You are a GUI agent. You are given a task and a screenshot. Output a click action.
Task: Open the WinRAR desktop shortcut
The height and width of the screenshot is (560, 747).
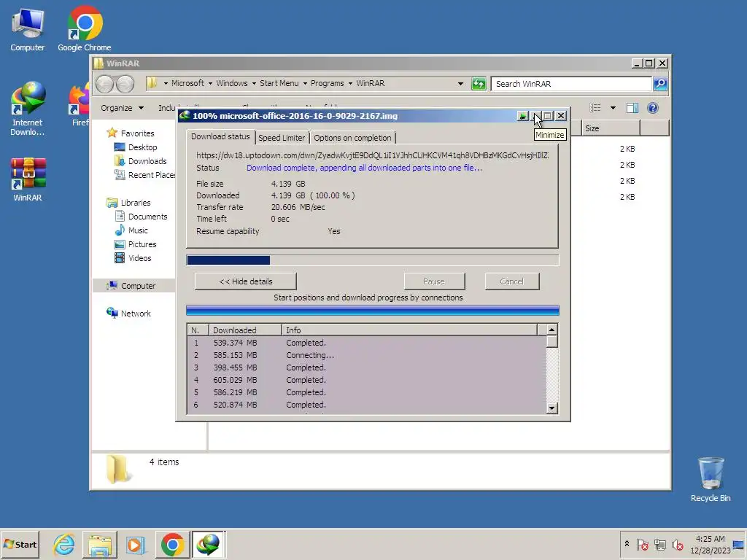click(x=28, y=179)
